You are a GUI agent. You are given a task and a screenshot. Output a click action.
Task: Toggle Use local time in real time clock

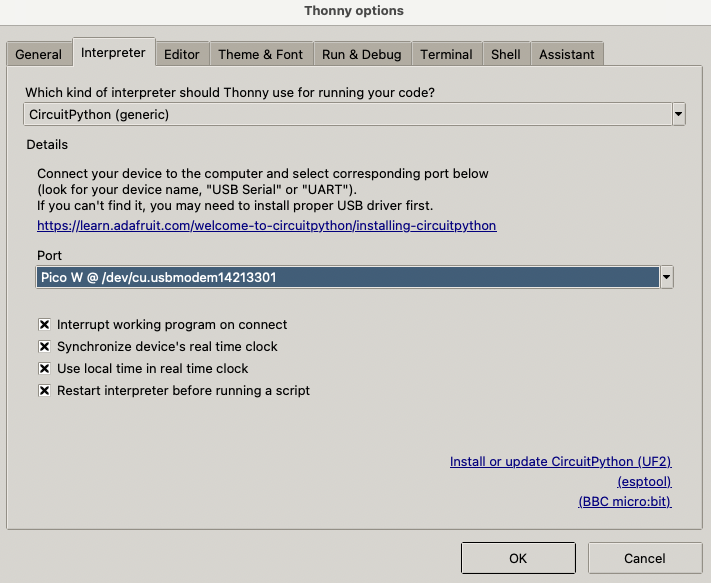[x=45, y=369]
